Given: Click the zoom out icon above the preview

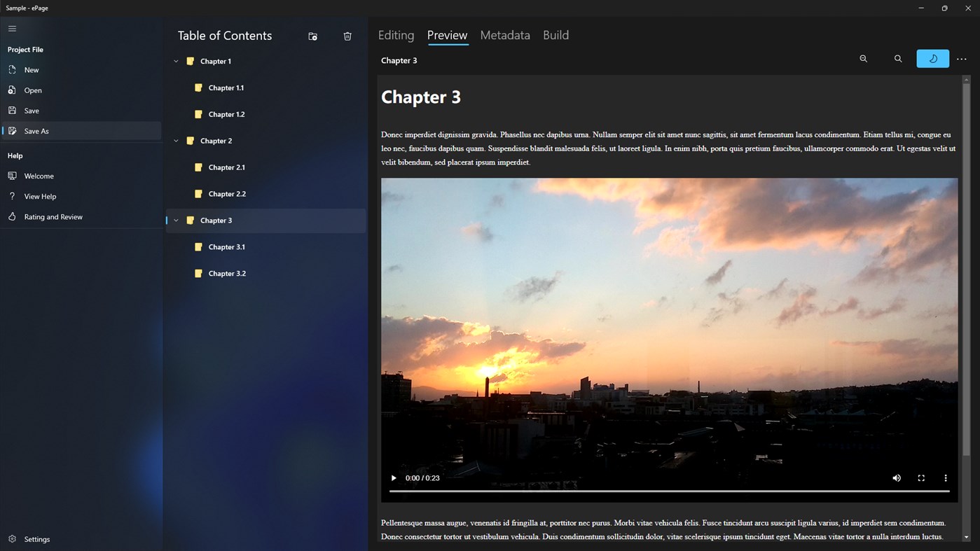Looking at the screenshot, I should 863,59.
